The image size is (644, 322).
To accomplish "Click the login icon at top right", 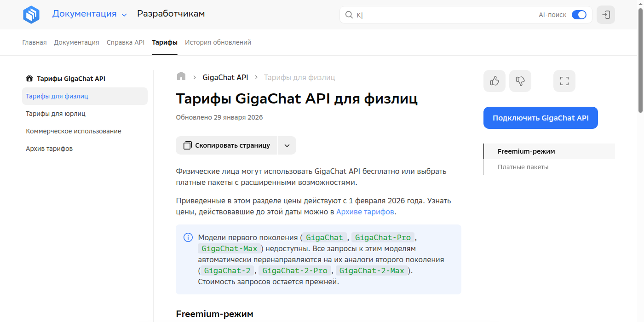I will click(x=605, y=14).
